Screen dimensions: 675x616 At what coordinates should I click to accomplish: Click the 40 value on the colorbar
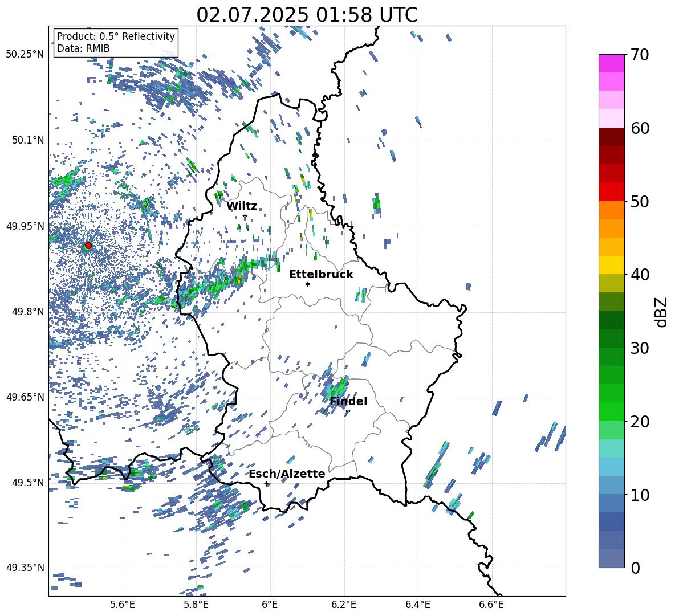click(640, 275)
